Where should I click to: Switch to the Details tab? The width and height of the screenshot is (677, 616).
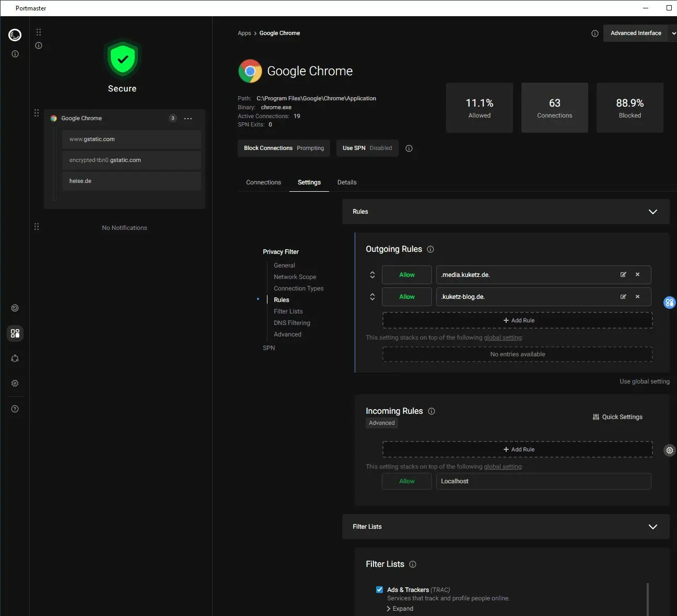(347, 182)
